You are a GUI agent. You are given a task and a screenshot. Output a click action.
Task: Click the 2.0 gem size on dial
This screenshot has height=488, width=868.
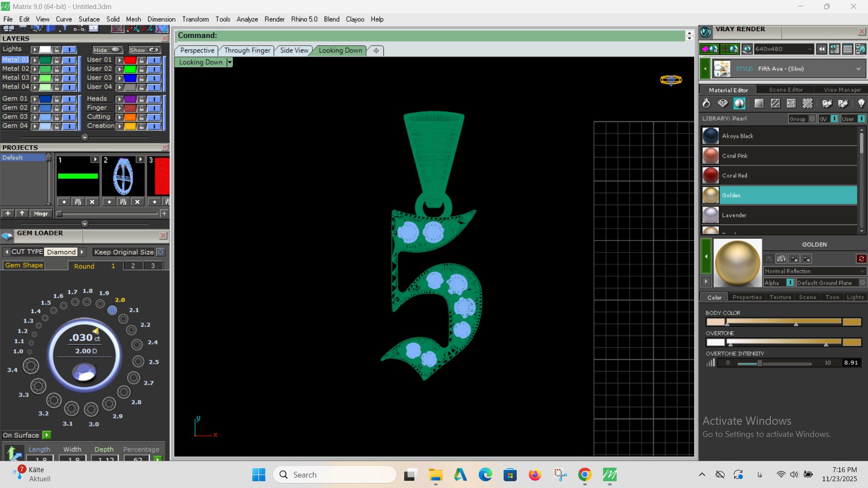(x=112, y=310)
